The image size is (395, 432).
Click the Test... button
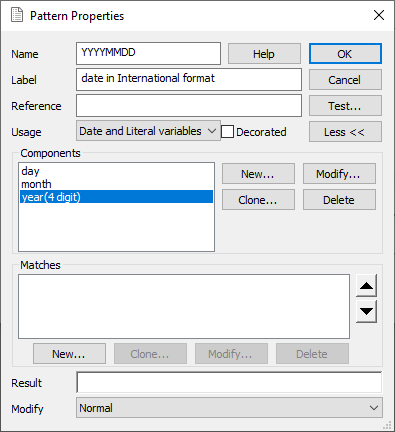coord(345,106)
